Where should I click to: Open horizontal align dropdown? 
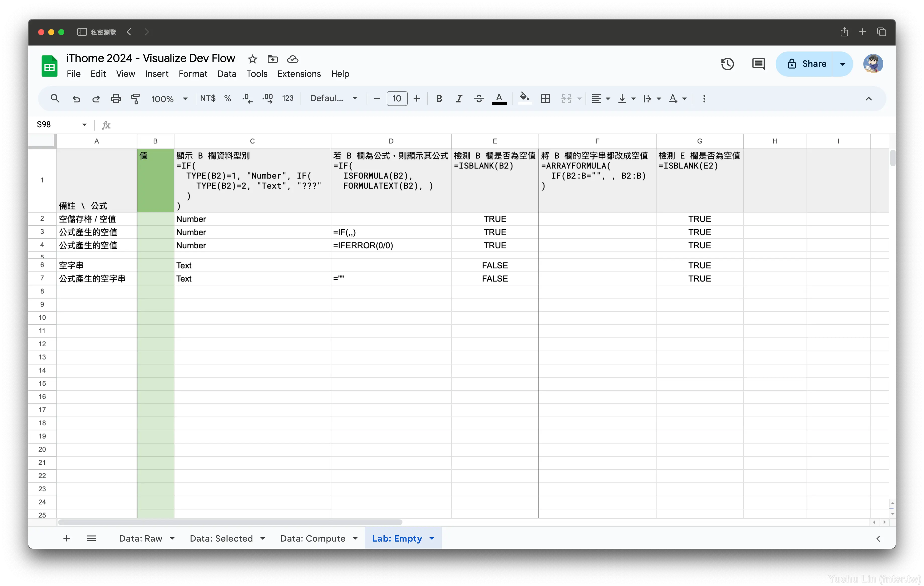point(601,99)
